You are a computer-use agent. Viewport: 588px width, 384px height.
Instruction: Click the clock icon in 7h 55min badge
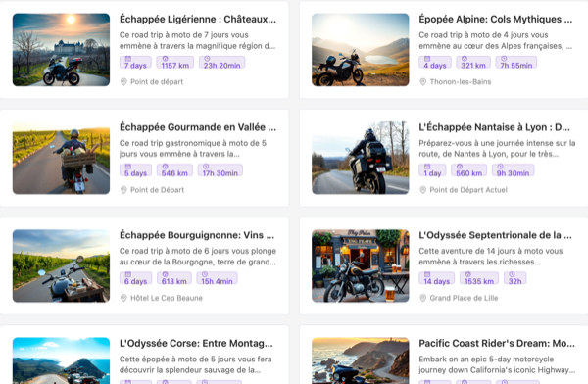504,59
